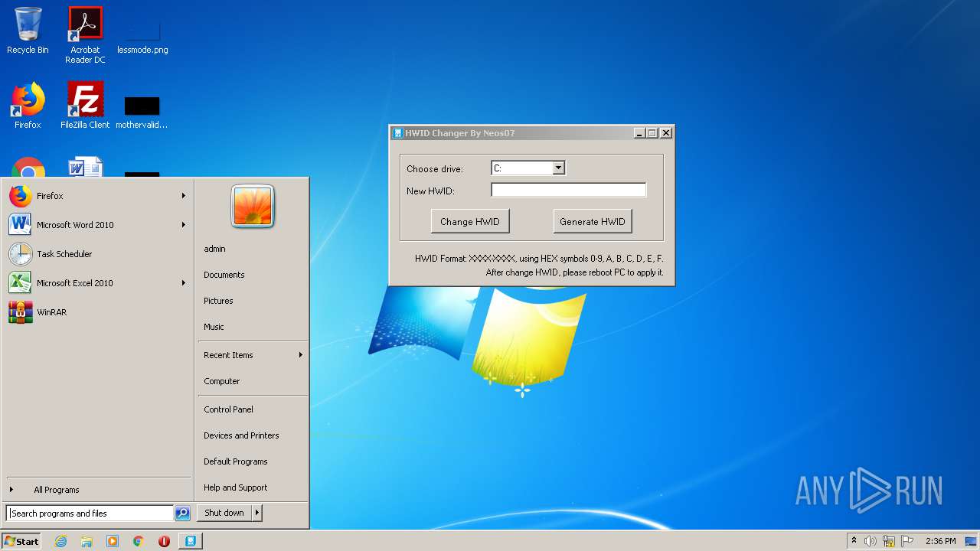
Task: Open Windows Explorer from taskbar
Action: [x=87, y=541]
